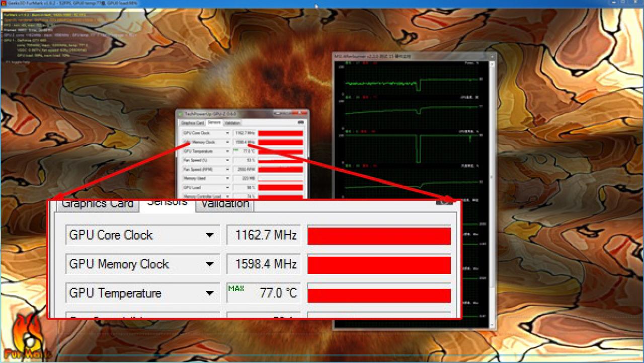Click the vertical scrollbar in the MSI Afterburner window
This screenshot has height=363, width=644.
[x=493, y=194]
